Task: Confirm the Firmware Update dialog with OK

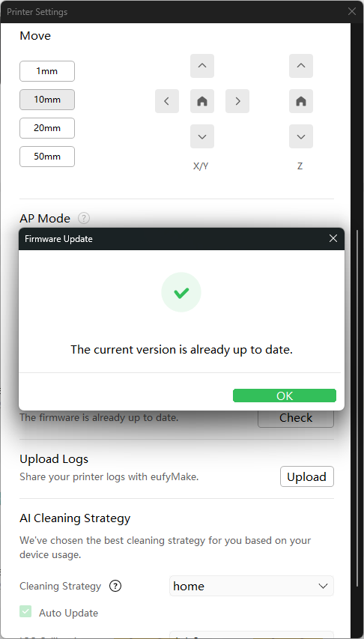Action: pos(285,396)
